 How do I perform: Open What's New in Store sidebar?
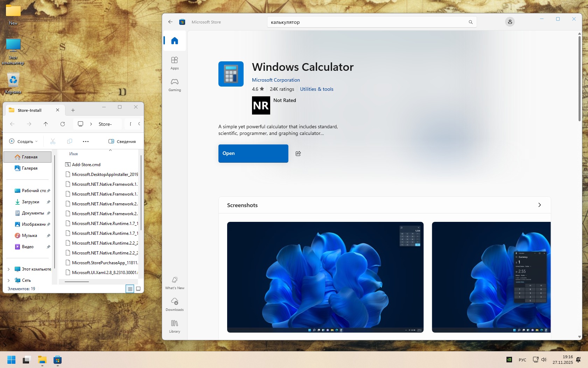[x=175, y=282]
